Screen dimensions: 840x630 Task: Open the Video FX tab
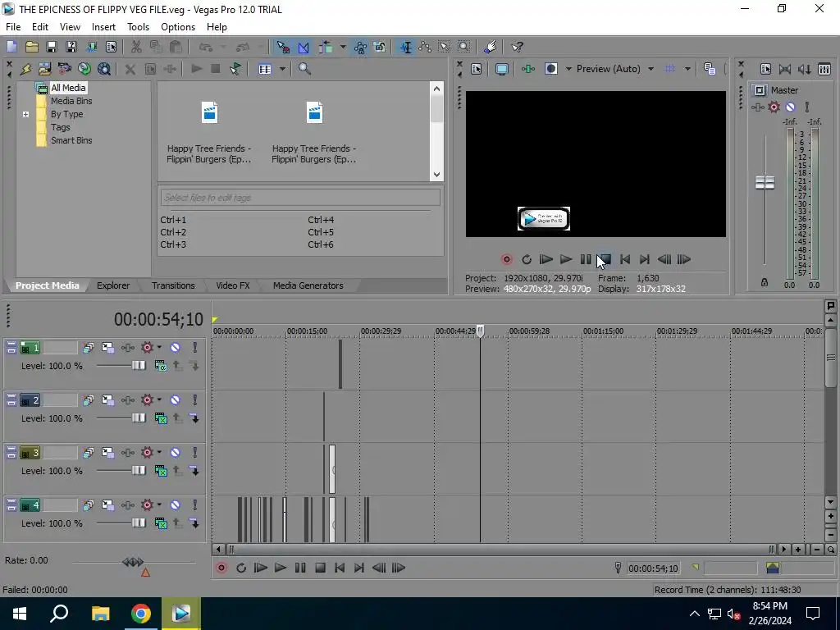(232, 285)
